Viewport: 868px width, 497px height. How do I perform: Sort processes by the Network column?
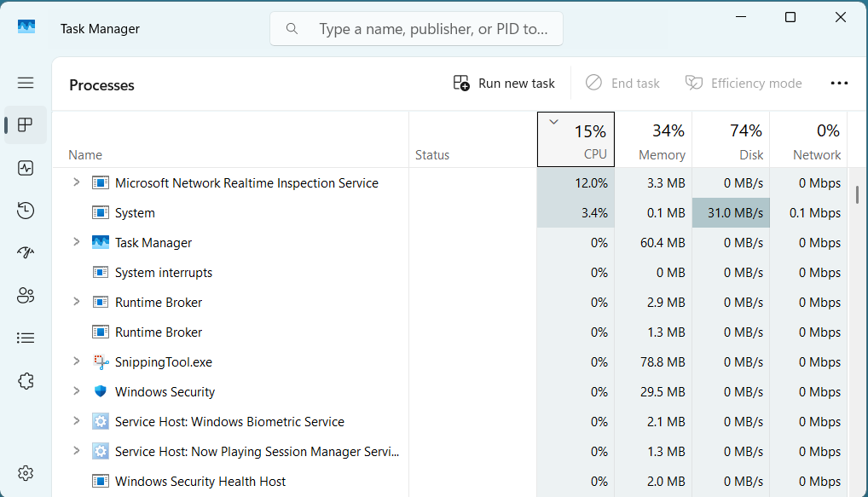point(808,140)
